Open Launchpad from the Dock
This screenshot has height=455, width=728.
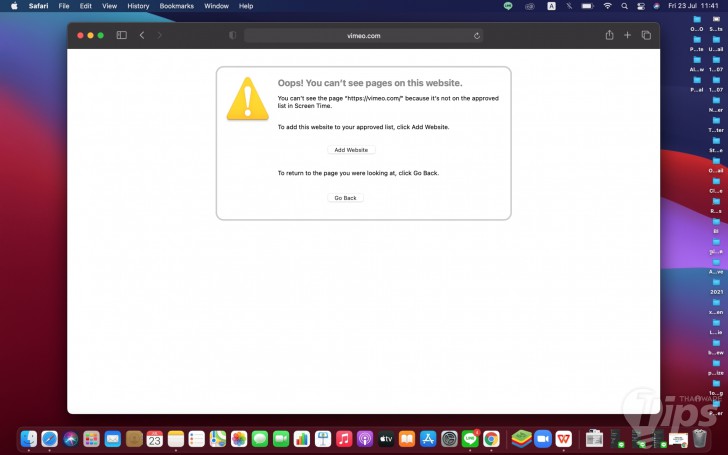(x=91, y=438)
